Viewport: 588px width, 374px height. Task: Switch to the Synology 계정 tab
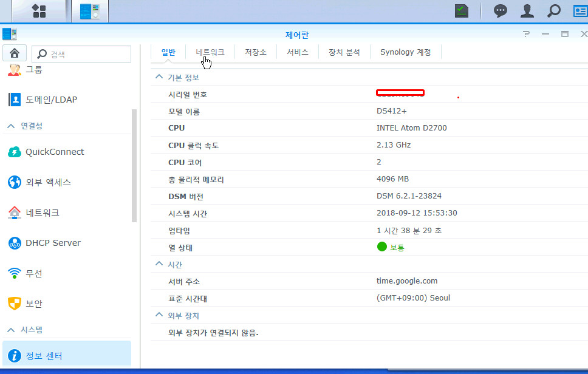(x=405, y=52)
